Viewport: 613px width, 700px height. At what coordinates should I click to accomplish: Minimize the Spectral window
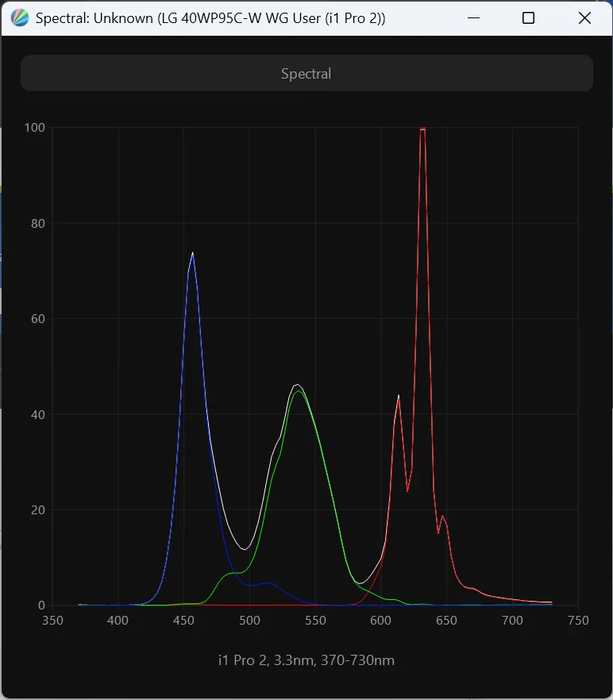point(474,18)
